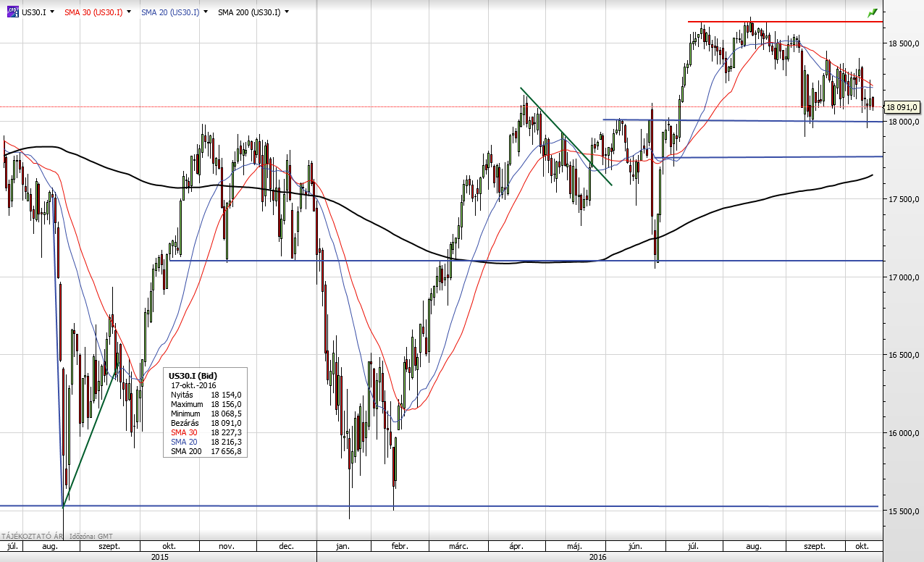Open the US30.I instrument dropdown
Viewport: 924px width, 562px height.
point(53,12)
